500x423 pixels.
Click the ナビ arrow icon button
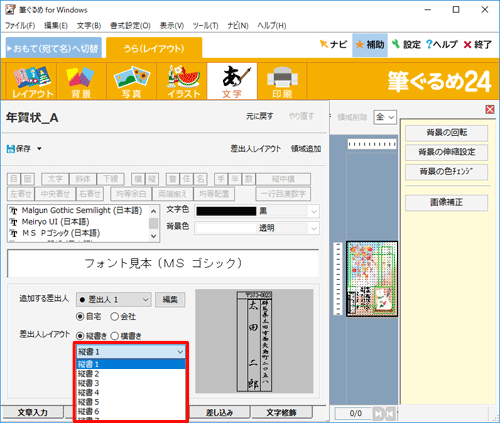pyautogui.click(x=334, y=44)
